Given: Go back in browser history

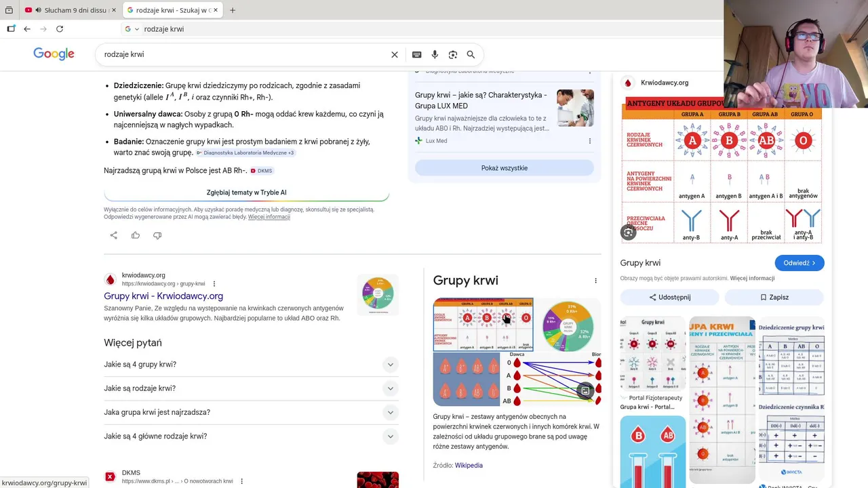Looking at the screenshot, I should pyautogui.click(x=27, y=29).
